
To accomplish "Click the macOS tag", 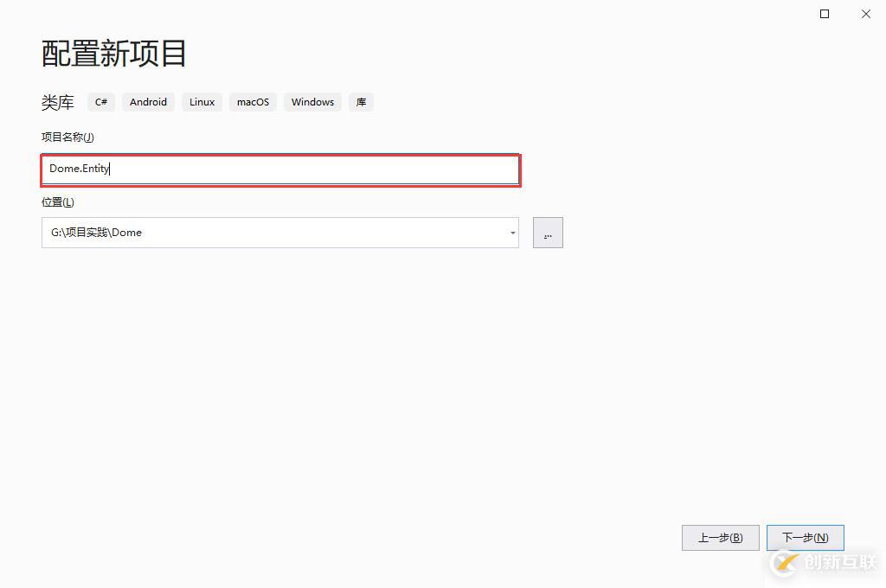I will click(x=253, y=102).
